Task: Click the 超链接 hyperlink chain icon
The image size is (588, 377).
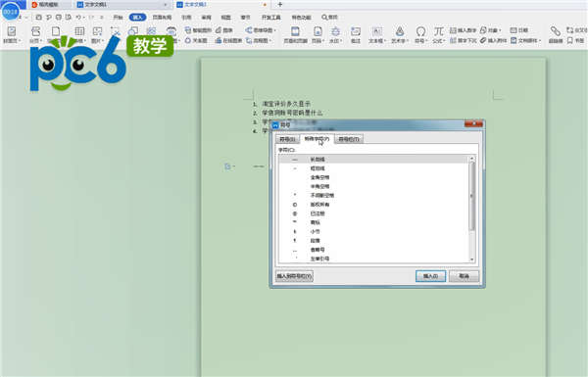Action: click(556, 31)
